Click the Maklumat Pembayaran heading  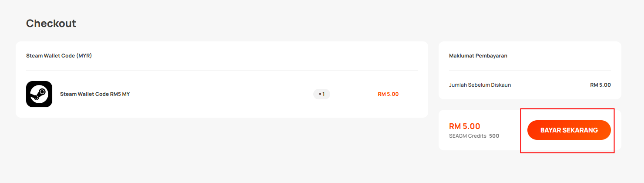(478, 56)
